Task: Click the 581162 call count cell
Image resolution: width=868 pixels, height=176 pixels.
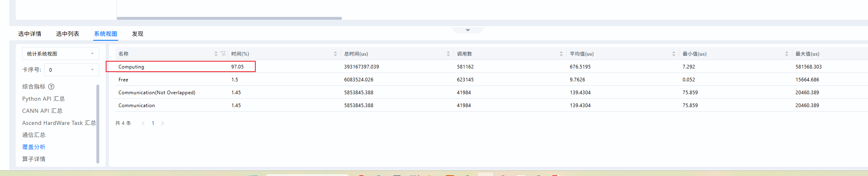Action: coord(465,67)
